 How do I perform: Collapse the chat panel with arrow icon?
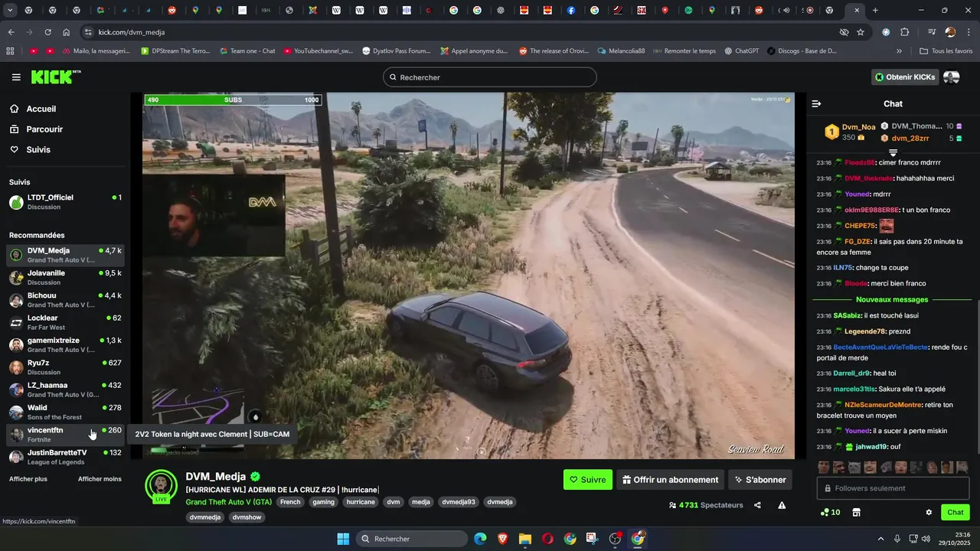[x=816, y=103]
